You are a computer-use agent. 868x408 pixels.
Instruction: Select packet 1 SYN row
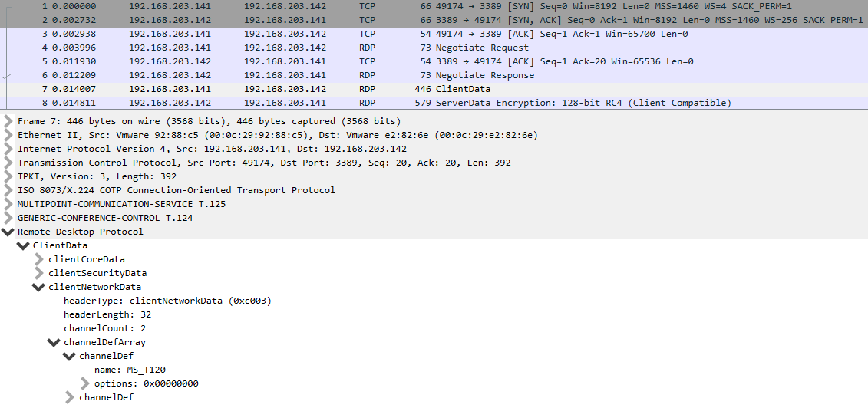click(434, 7)
